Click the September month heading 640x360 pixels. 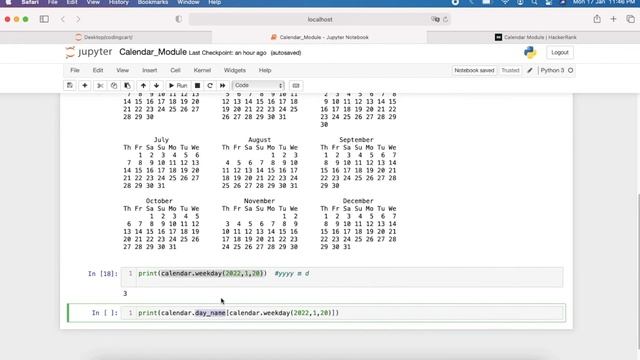(x=356, y=140)
